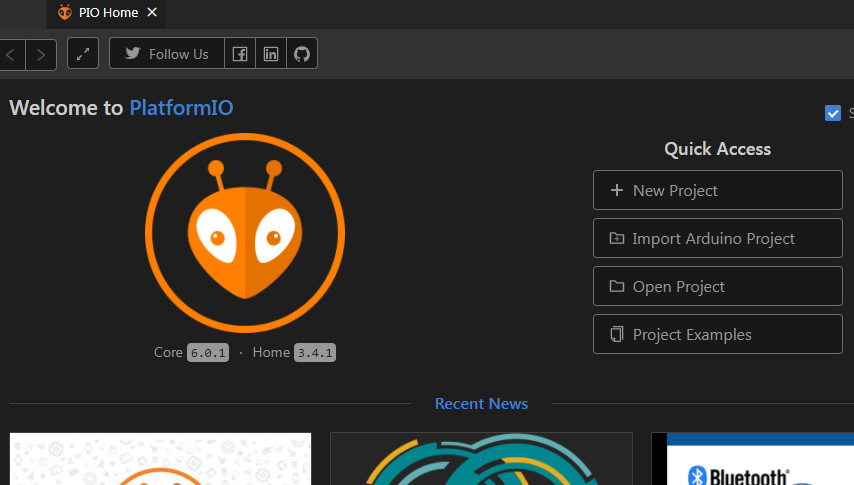854x485 pixels.
Task: Go forward with the right arrow button
Action: click(x=41, y=54)
